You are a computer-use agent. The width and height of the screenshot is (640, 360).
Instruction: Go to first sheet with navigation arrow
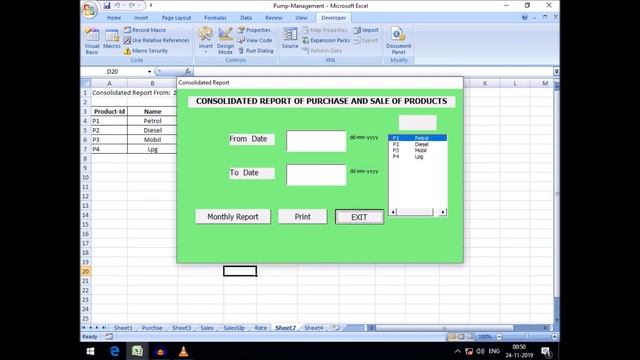pyautogui.click(x=84, y=328)
